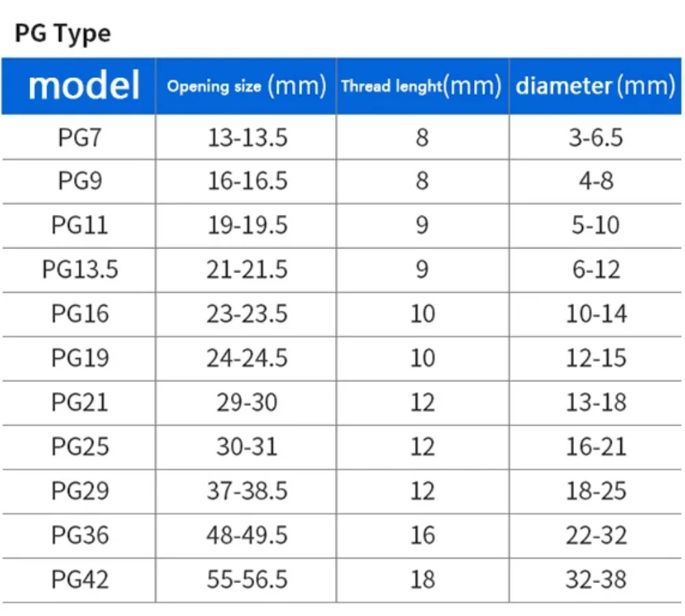This screenshot has width=685, height=616.
Task: Click thread length 16 for PG36
Action: pos(423,535)
